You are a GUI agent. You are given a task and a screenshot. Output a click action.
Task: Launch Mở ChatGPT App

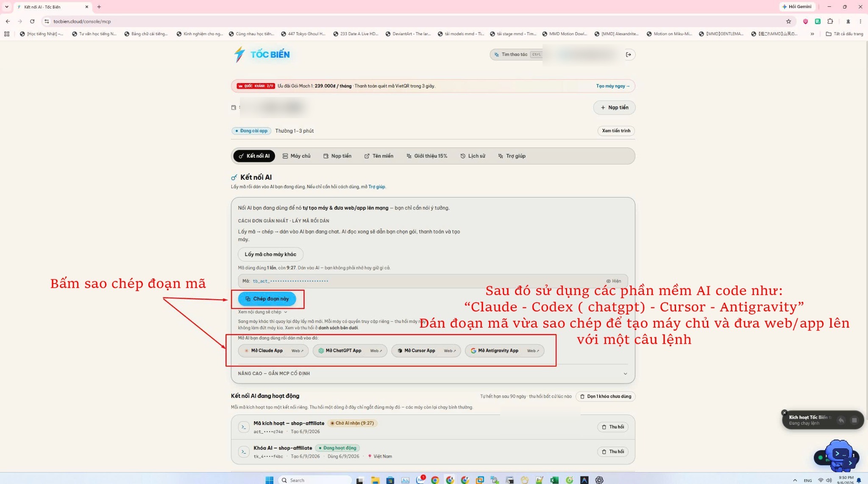[x=340, y=351]
